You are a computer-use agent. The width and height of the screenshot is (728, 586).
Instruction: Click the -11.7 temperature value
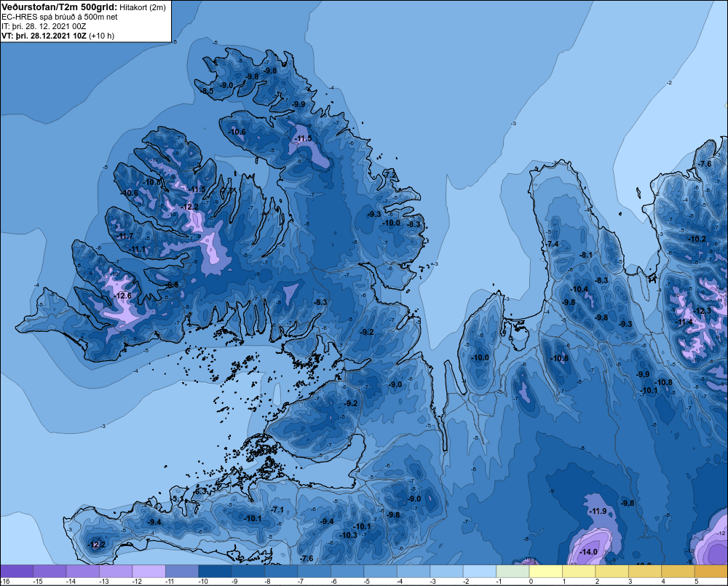pyautogui.click(x=125, y=237)
